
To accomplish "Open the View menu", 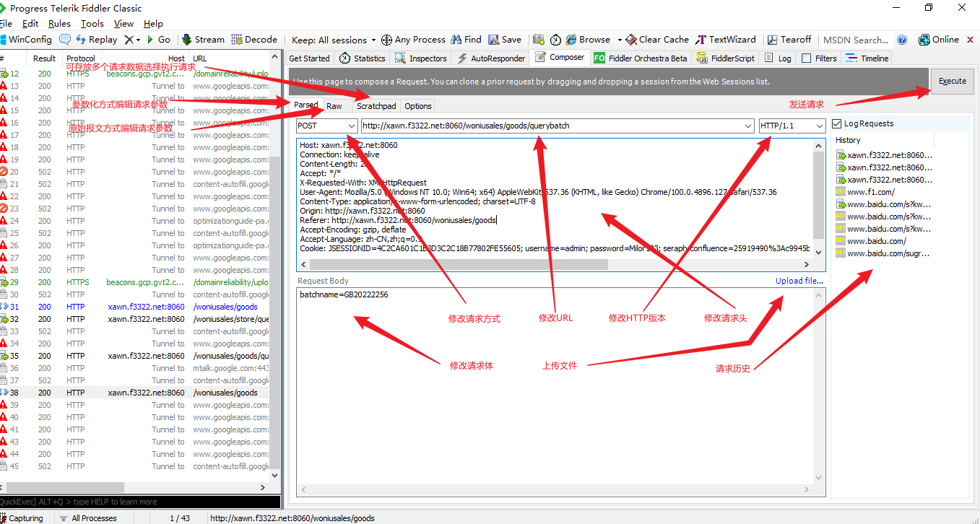I will 123,23.
